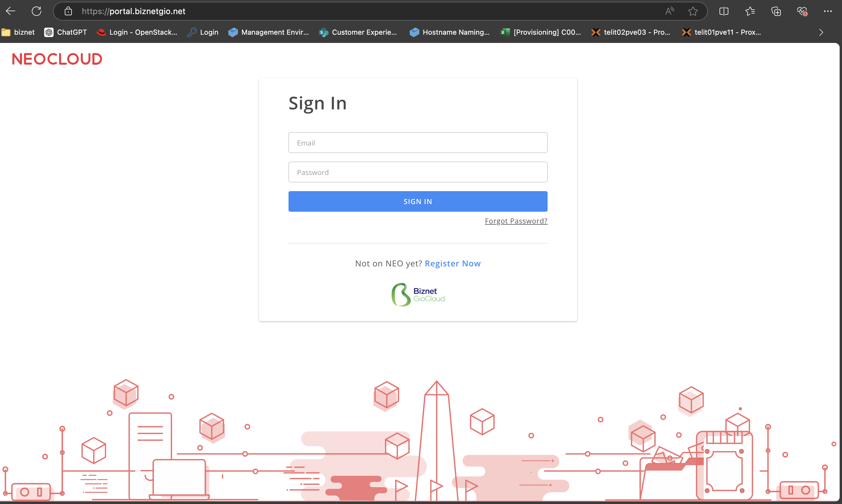Open ChatGPT bookmark

66,32
